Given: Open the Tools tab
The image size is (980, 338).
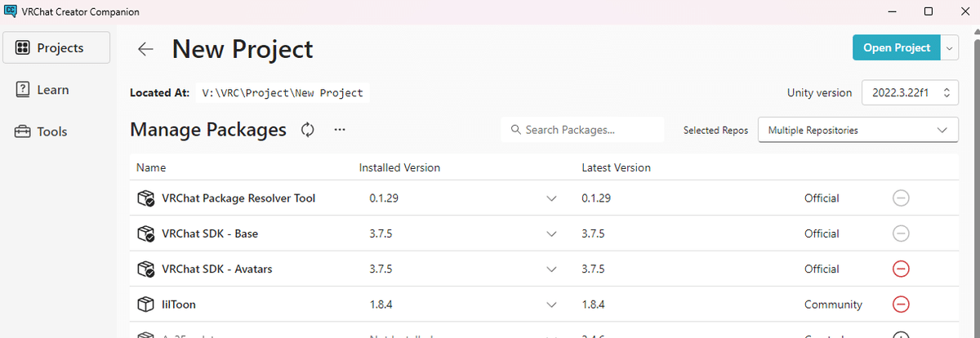Looking at the screenshot, I should [x=57, y=131].
